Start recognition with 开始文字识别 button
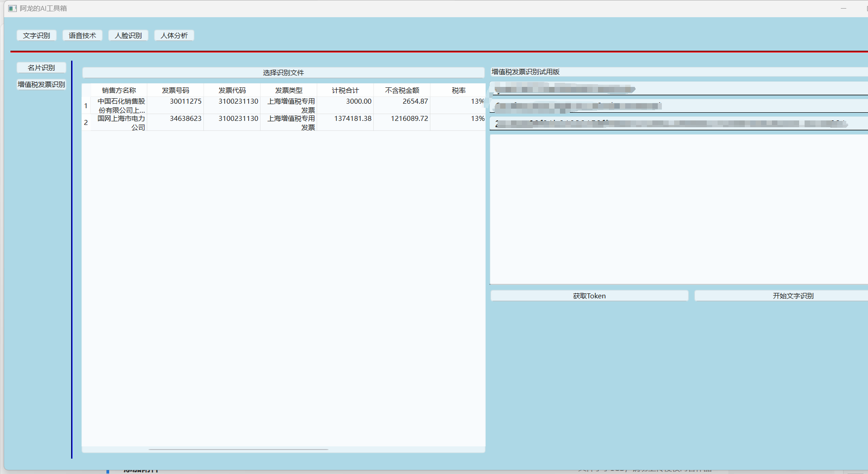Screen dimensions: 868x474 tap(793, 296)
